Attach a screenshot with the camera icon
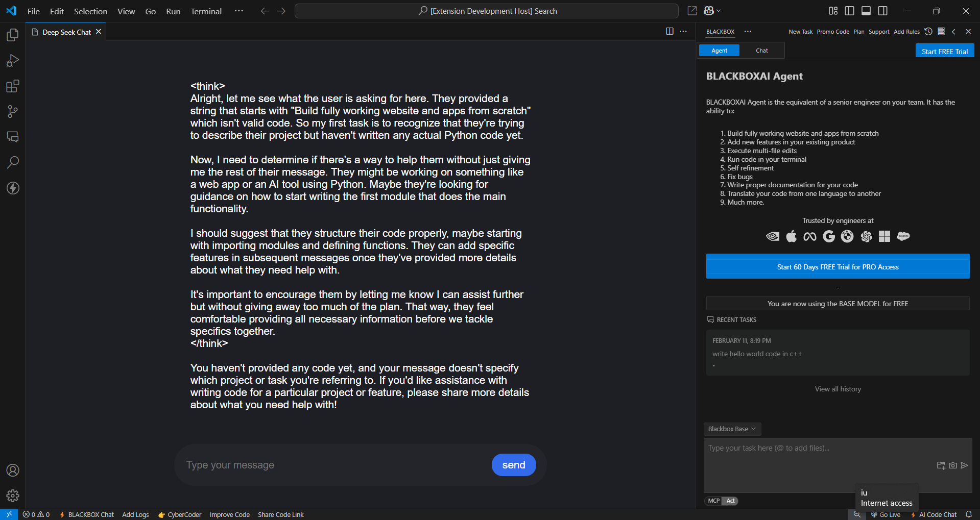Image resolution: width=980 pixels, height=520 pixels. click(x=953, y=465)
